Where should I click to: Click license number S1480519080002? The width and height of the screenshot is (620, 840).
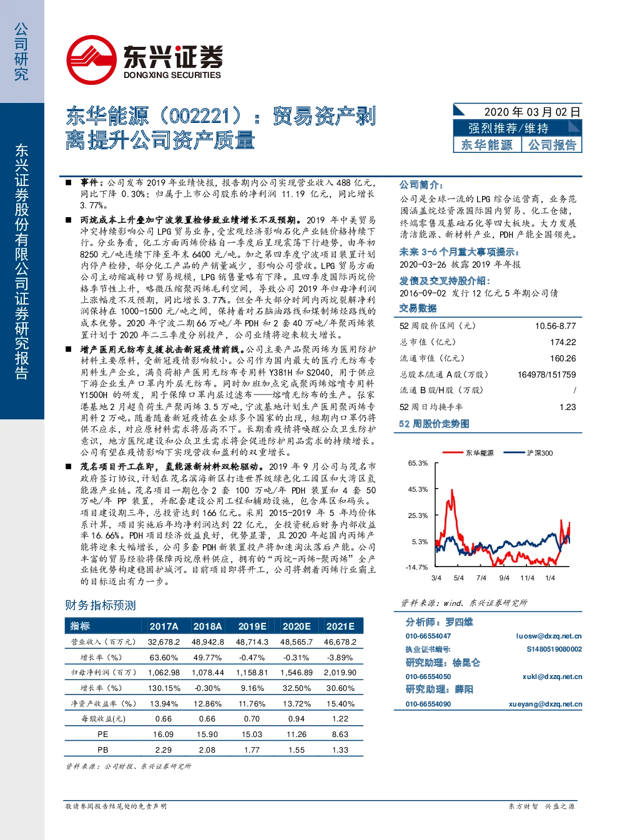point(554,649)
